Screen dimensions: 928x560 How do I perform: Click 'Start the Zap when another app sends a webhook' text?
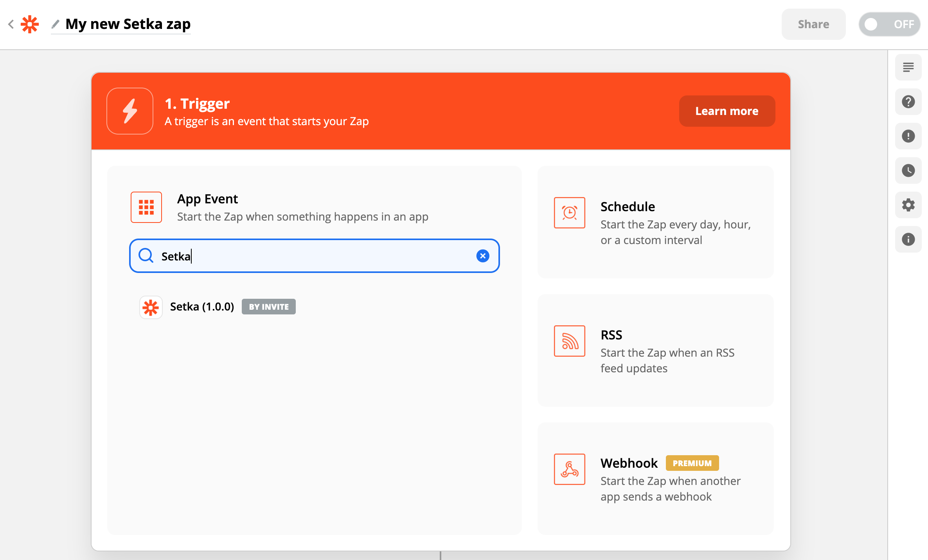click(671, 489)
